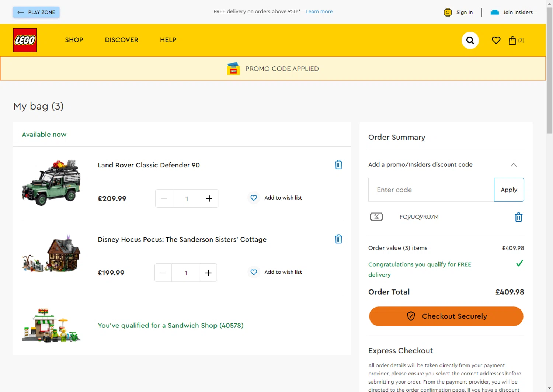The width and height of the screenshot is (553, 392).
Task: Click heart icon for Sanderson Cottage wish list
Action: [x=254, y=272]
